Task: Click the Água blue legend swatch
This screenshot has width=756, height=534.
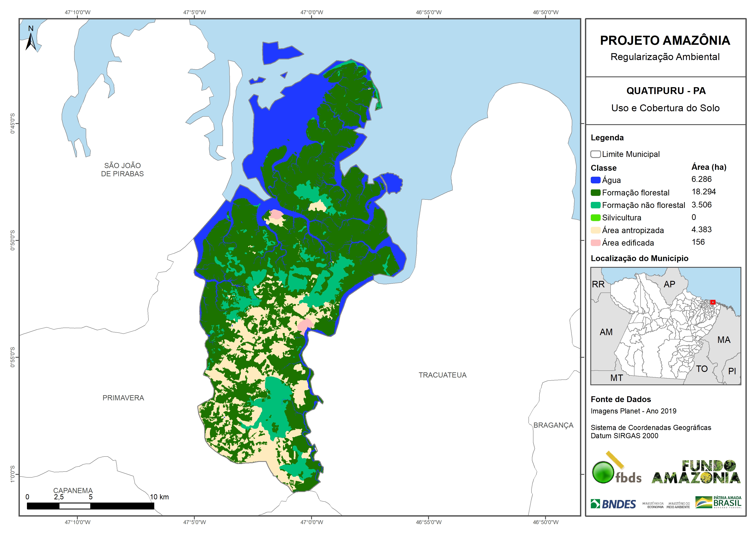Action: click(x=595, y=180)
